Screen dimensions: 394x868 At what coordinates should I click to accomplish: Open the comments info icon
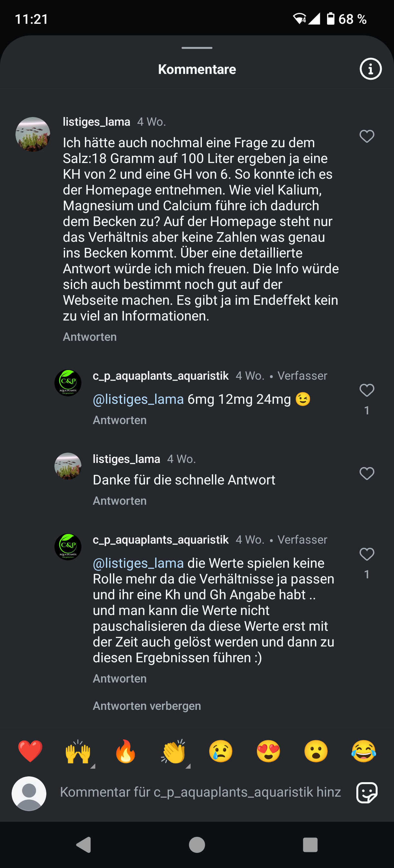tap(371, 69)
